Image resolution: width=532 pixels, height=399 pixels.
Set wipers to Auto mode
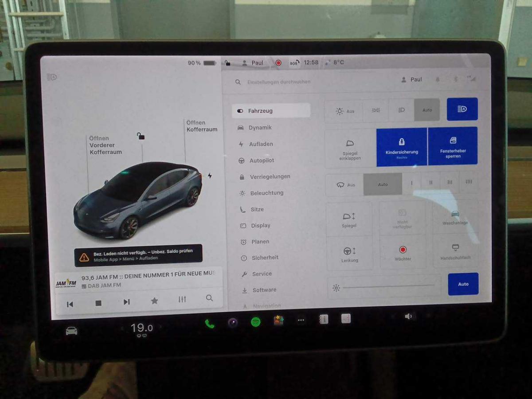(x=383, y=184)
